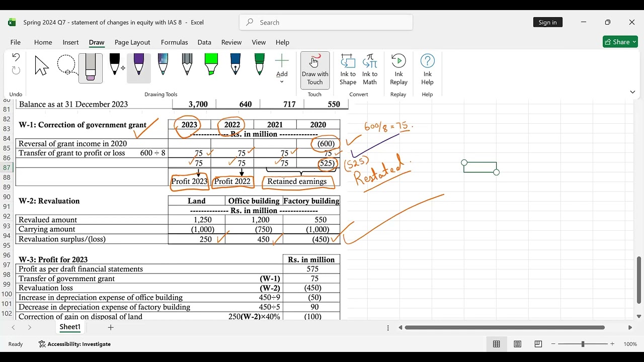Select the dark blue pen

coord(235,65)
